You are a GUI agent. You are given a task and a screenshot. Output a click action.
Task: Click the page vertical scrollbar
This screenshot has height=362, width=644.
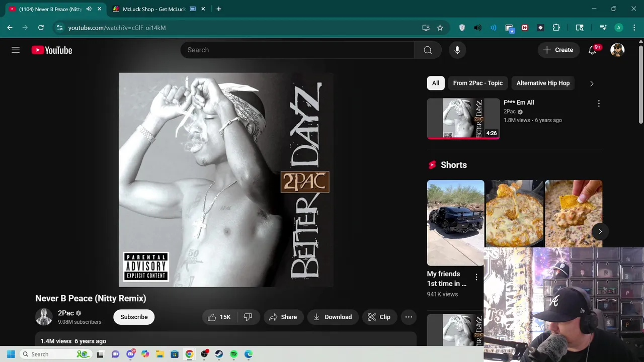640,84
